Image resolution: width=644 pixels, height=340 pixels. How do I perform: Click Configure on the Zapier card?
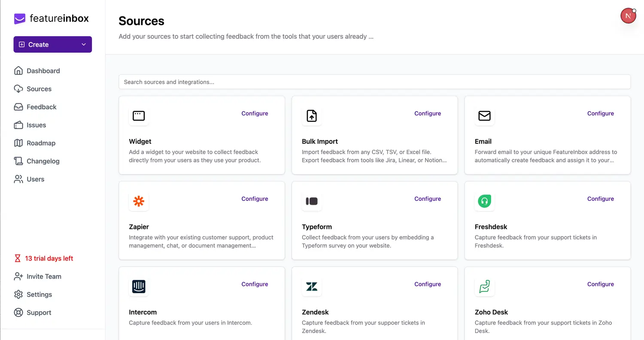255,199
